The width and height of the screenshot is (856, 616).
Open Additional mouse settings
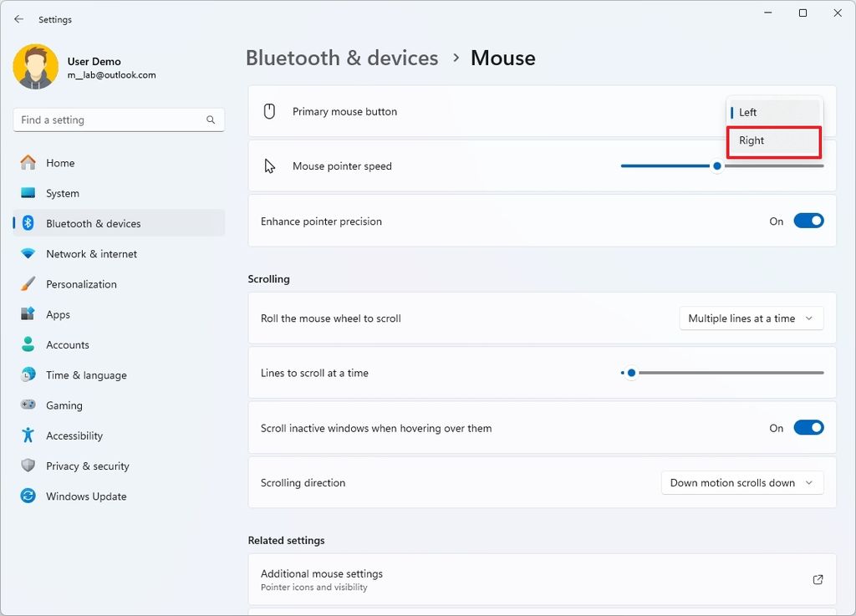542,579
